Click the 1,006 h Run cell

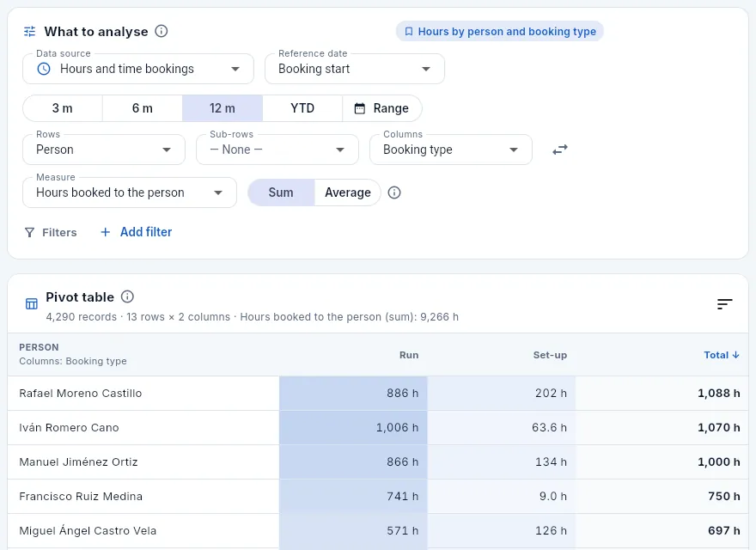(353, 427)
